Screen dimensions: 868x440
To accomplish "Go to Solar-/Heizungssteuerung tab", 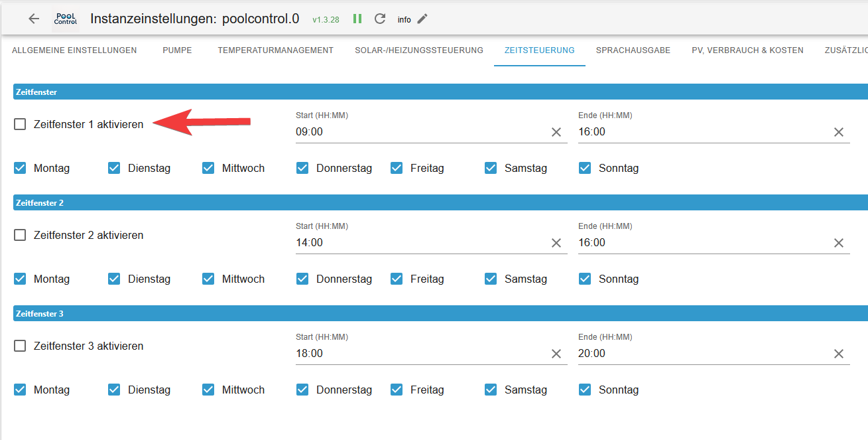I will [419, 50].
